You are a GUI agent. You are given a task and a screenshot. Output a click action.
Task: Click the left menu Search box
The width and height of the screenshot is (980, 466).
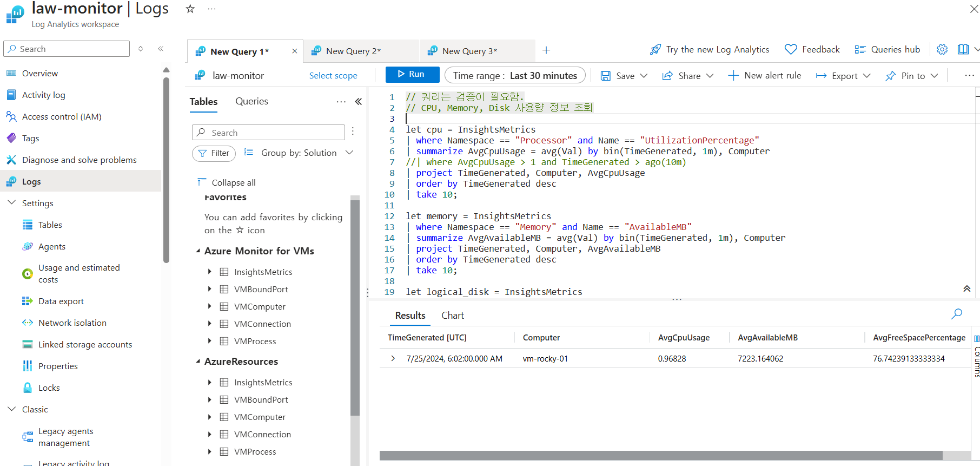pyautogui.click(x=67, y=49)
